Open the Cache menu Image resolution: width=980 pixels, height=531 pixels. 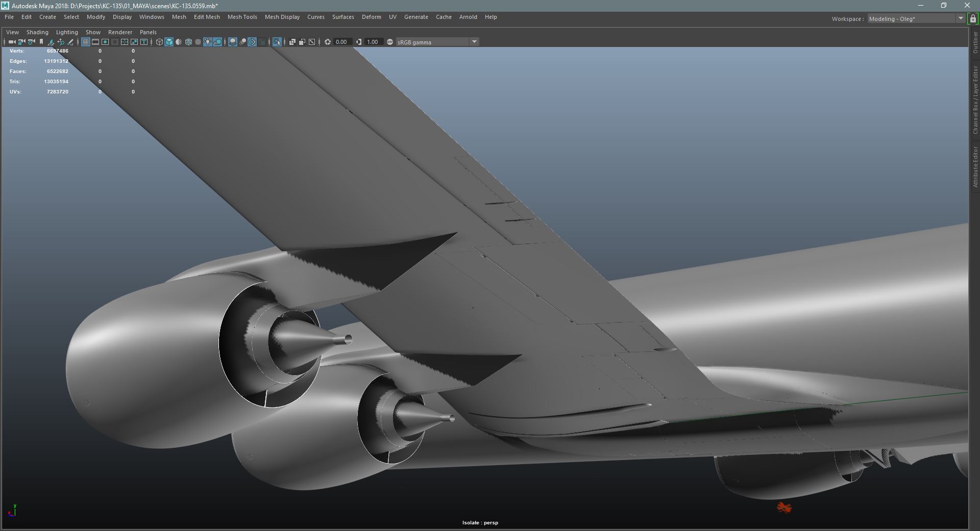[444, 17]
